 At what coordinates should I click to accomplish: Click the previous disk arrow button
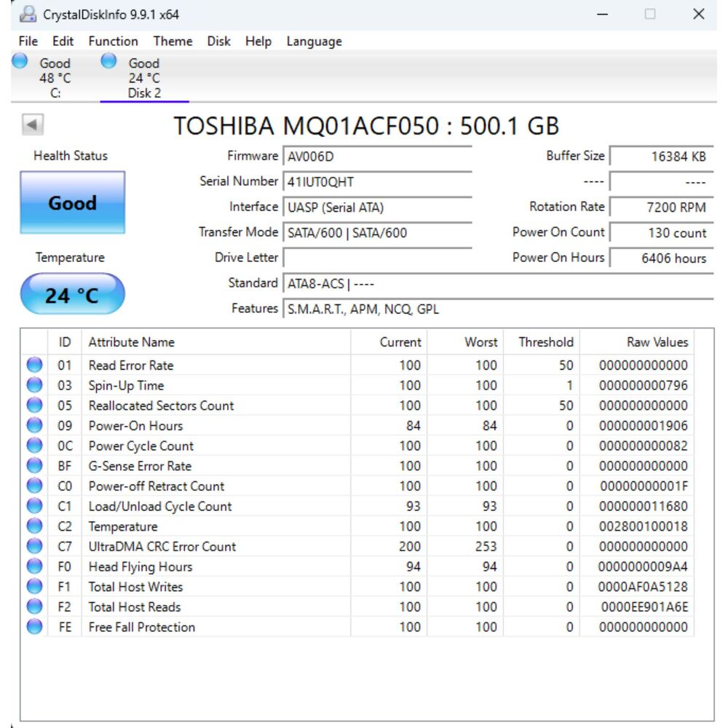[33, 124]
